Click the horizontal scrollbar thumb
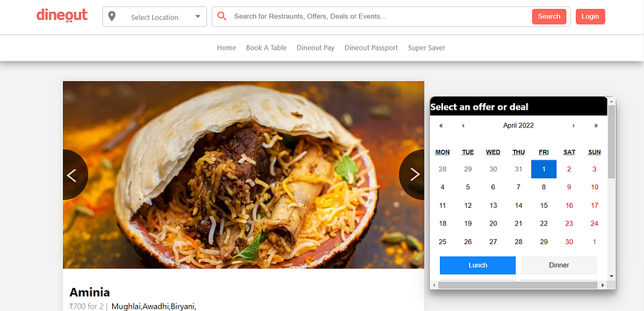Image resolution: width=644 pixels, height=311 pixels. pos(516,285)
